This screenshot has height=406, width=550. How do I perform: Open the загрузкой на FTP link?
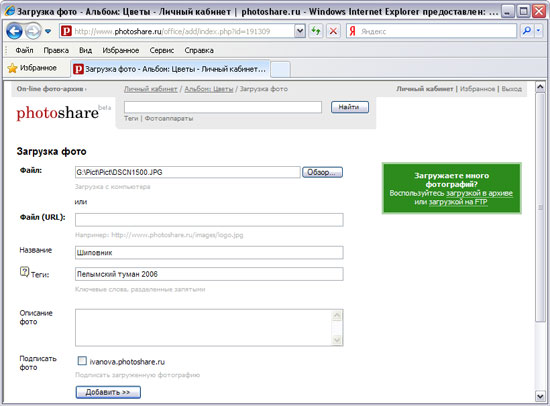[458, 202]
